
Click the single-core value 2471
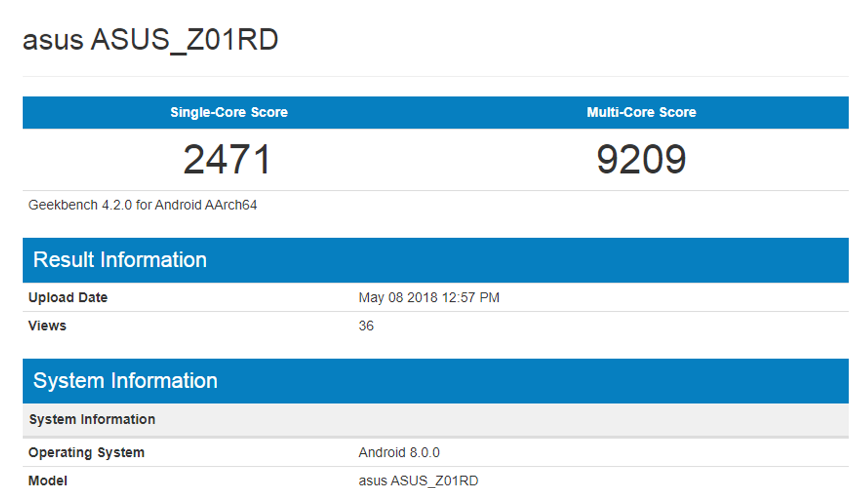pos(227,159)
